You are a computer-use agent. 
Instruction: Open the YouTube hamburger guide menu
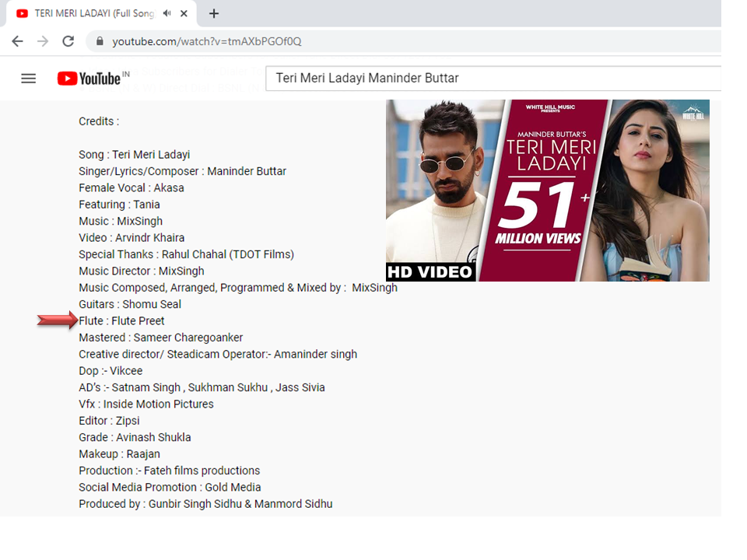tap(29, 79)
